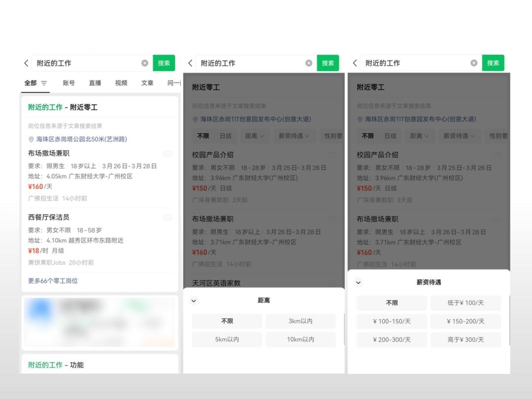The image size is (532, 399).
Task: Clear search text on the 全部 tab results screen
Action: coord(145,63)
